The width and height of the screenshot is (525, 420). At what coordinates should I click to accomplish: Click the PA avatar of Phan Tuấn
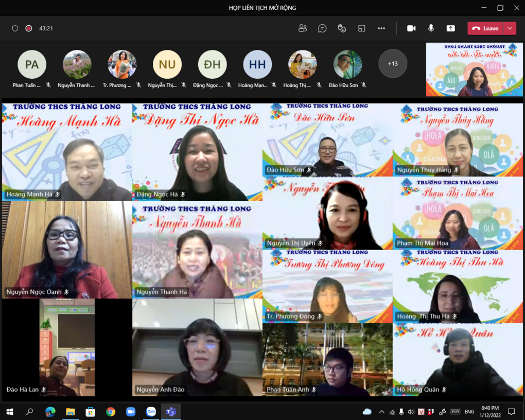point(32,64)
